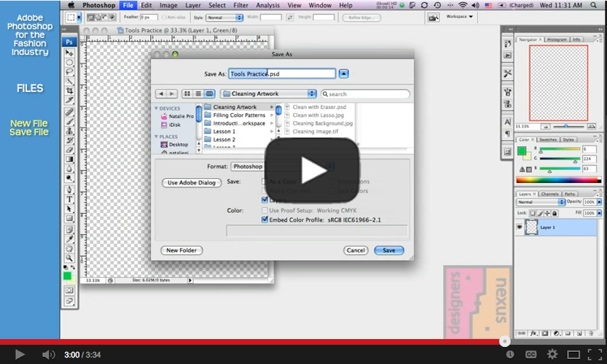Select the Crop tool
This screenshot has height=364, width=607.
click(x=69, y=90)
